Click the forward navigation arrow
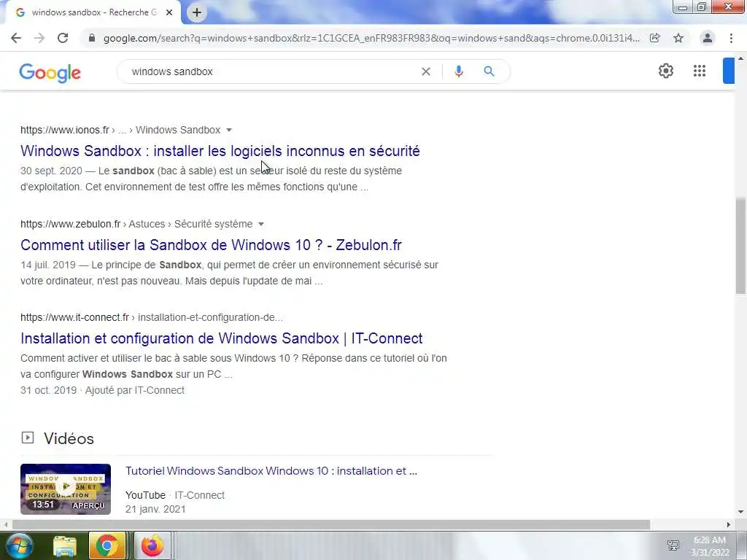This screenshot has width=747, height=560. coord(39,38)
